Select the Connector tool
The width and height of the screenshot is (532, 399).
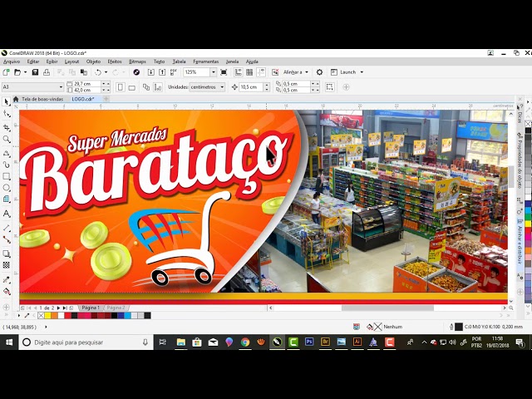click(x=6, y=239)
